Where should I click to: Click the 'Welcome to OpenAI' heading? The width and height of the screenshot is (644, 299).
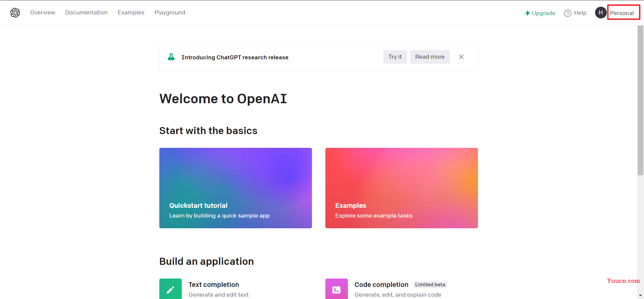(223, 99)
